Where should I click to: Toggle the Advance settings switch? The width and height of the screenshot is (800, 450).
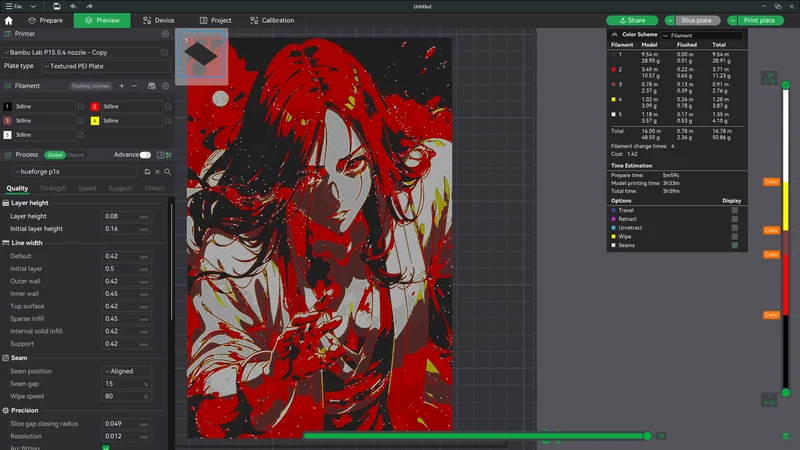145,155
